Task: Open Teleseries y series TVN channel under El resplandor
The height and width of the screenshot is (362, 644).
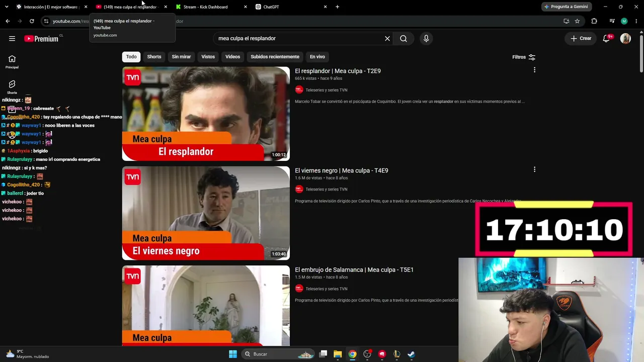Action: (x=327, y=90)
